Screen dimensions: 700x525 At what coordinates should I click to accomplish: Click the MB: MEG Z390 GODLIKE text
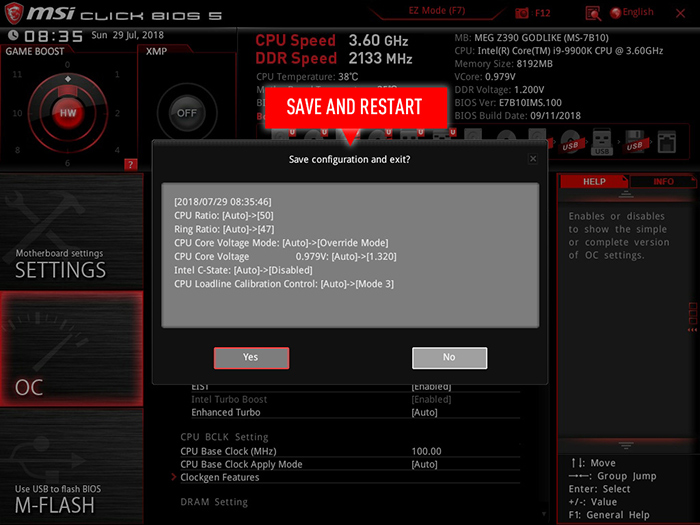531,38
